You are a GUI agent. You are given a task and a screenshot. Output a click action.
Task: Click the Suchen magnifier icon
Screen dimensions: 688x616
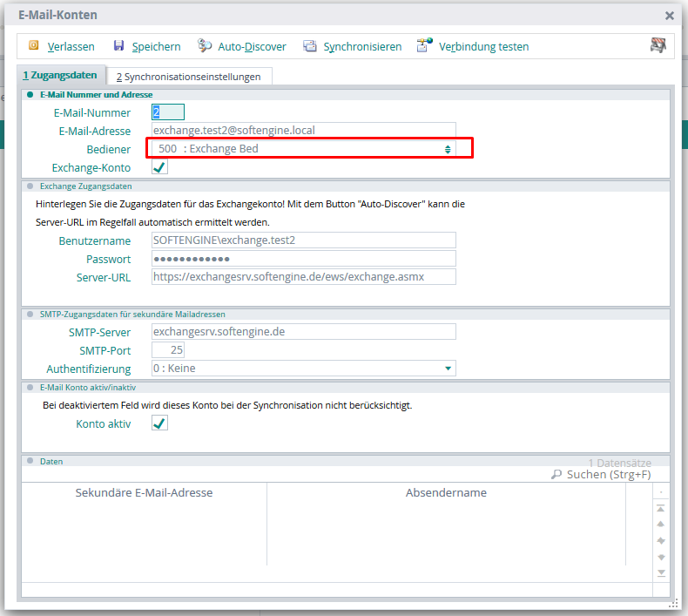pyautogui.click(x=557, y=475)
